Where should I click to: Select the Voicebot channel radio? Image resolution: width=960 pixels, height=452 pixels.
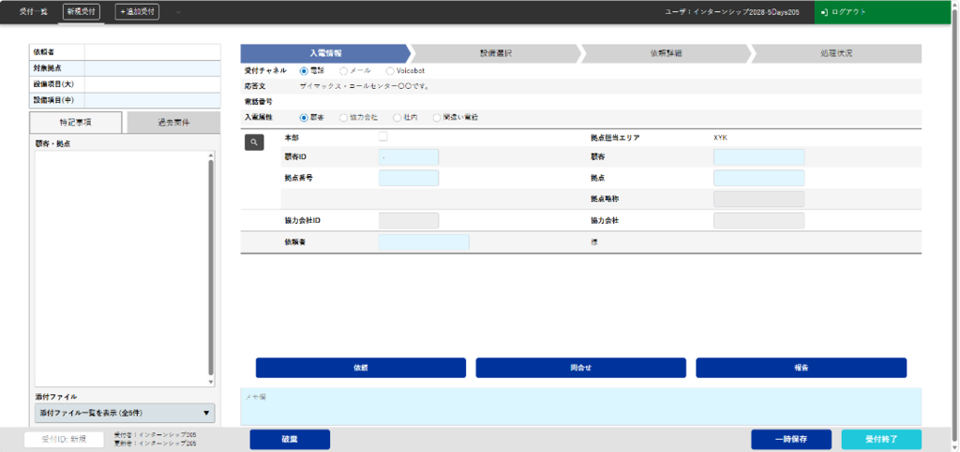click(x=390, y=71)
